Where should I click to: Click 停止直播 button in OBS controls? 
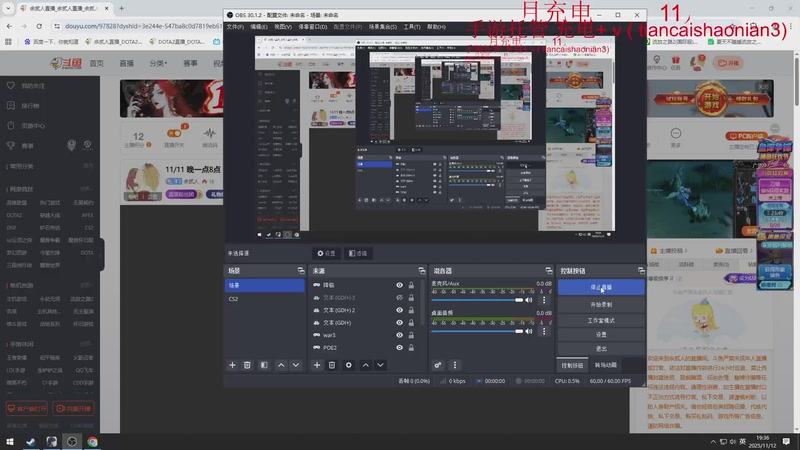click(x=601, y=287)
